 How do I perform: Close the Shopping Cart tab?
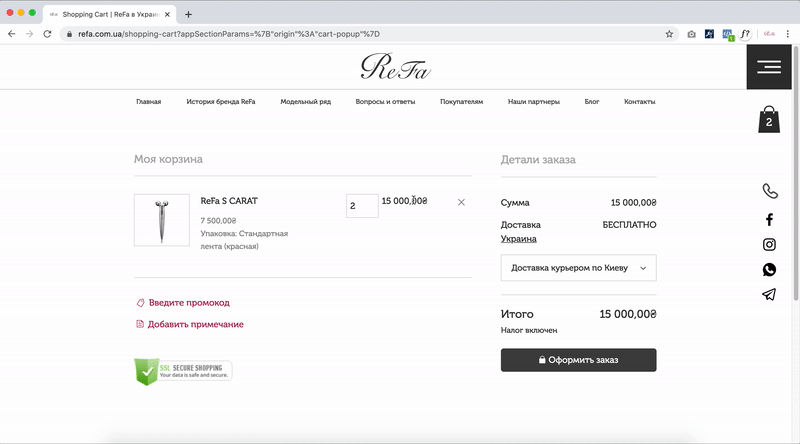point(167,14)
